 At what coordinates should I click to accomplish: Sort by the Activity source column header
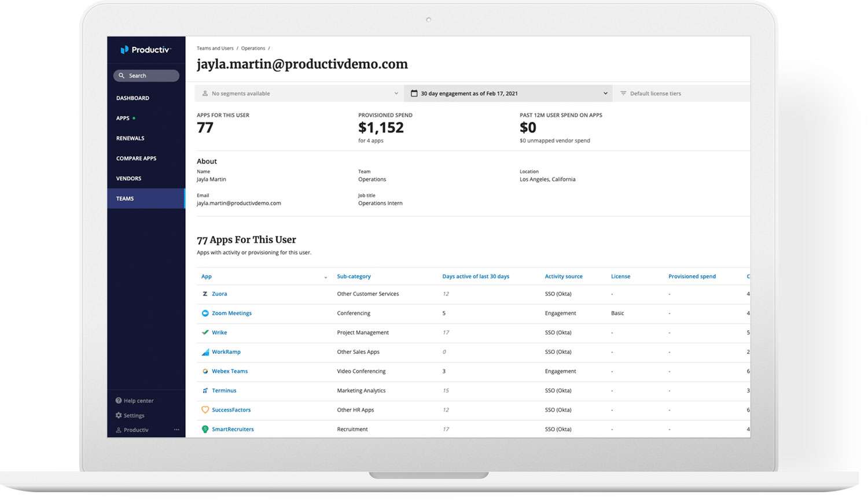tap(564, 276)
